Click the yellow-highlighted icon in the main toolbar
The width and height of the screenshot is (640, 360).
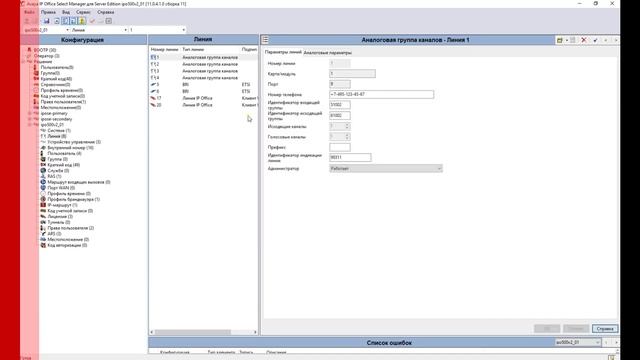point(82,21)
